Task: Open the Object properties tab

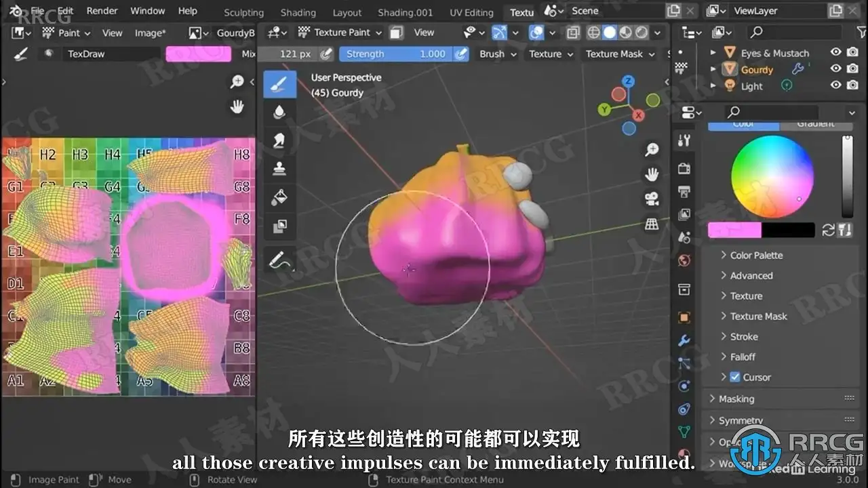Action: coord(684,317)
